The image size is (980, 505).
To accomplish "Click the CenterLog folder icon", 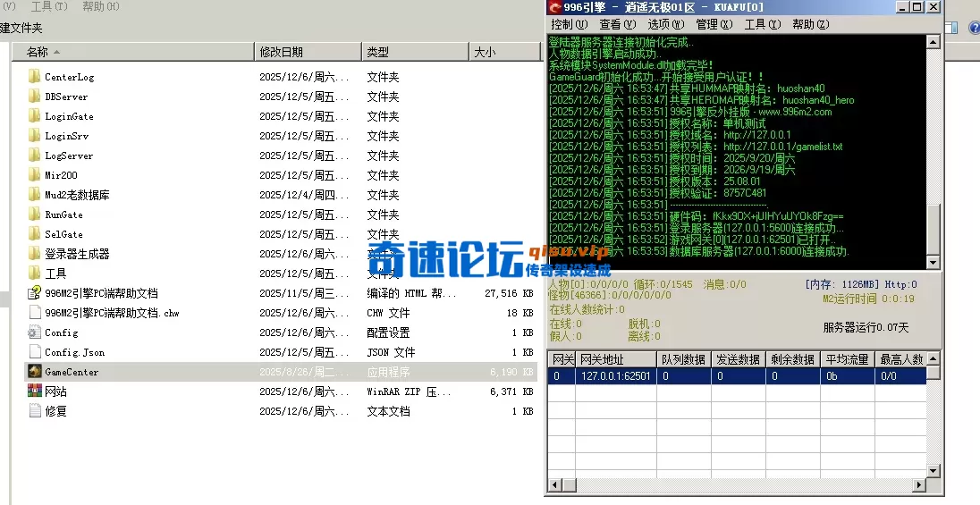I will pyautogui.click(x=34, y=77).
